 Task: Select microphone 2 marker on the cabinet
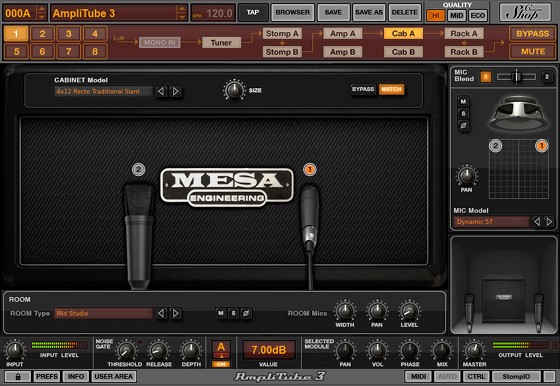(x=139, y=169)
